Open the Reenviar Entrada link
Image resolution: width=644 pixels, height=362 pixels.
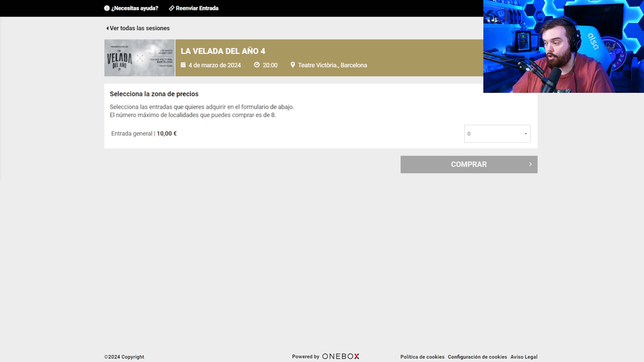(197, 8)
